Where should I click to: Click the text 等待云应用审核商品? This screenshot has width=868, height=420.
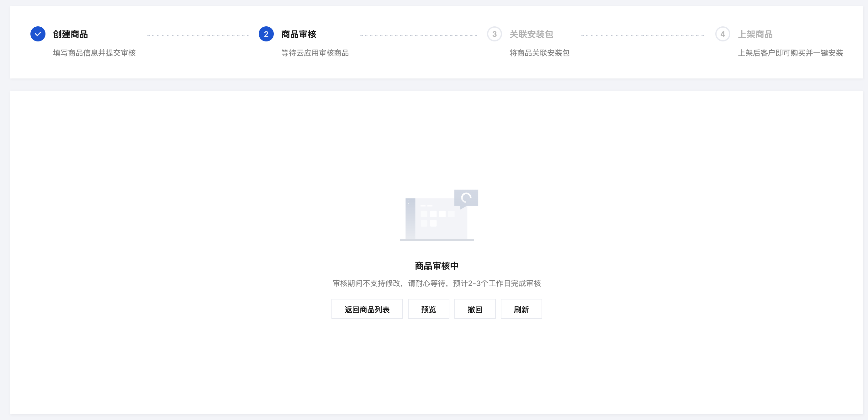point(315,53)
